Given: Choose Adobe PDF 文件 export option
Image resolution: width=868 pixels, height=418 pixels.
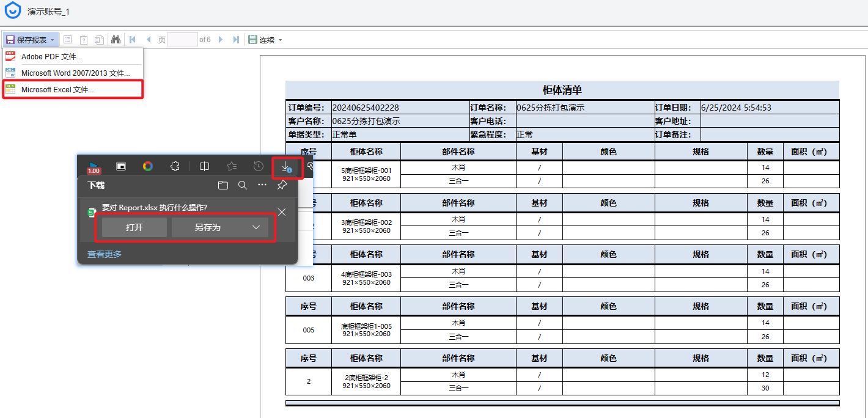Looking at the screenshot, I should click(x=51, y=57).
